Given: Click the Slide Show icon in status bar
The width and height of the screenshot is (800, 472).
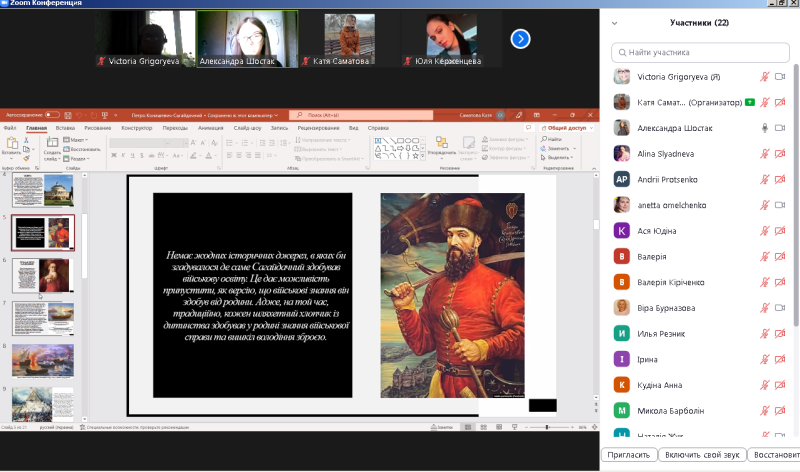Looking at the screenshot, I should point(514,427).
